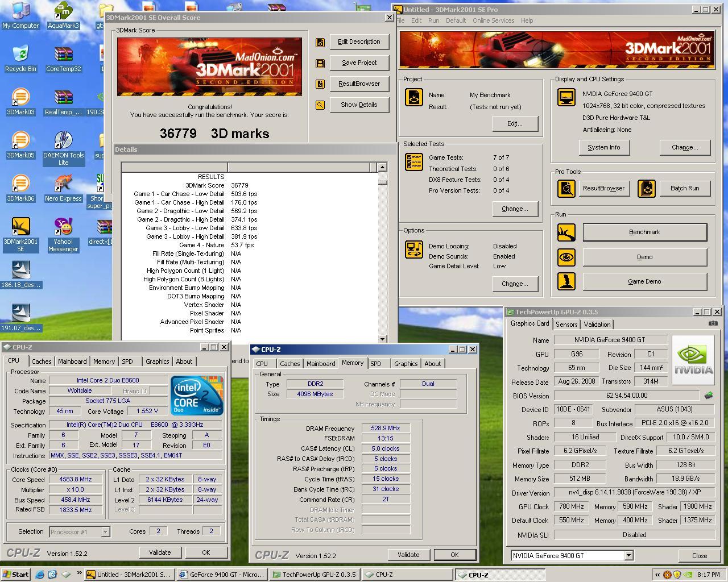Click the Show Details button
This screenshot has height=582, width=728.
coord(359,105)
